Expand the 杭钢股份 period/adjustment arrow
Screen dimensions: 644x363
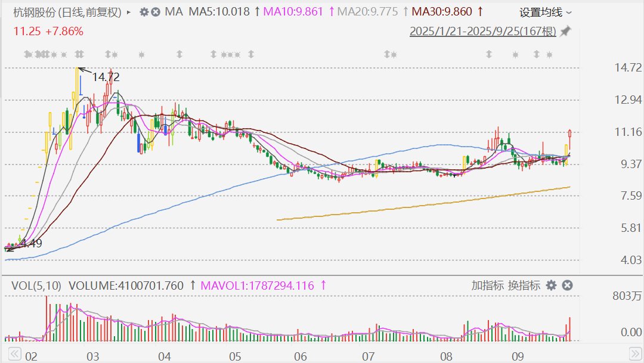coord(129,12)
